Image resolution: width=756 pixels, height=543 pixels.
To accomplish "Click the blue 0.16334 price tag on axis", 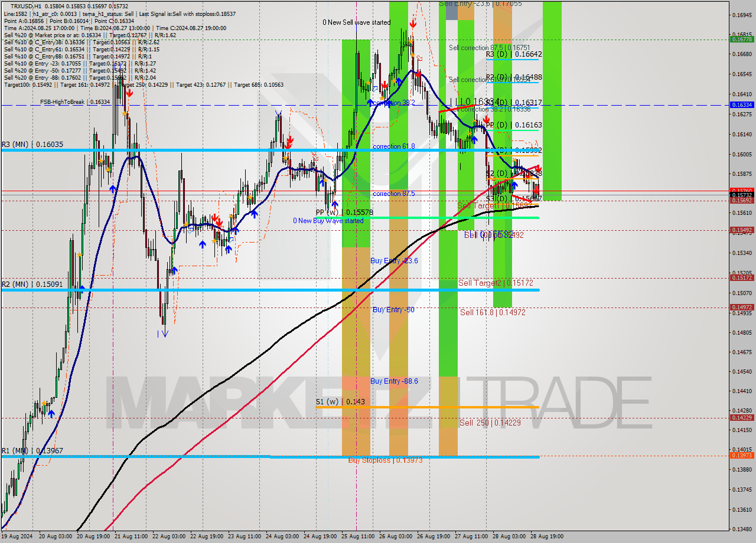I will tap(742, 104).
